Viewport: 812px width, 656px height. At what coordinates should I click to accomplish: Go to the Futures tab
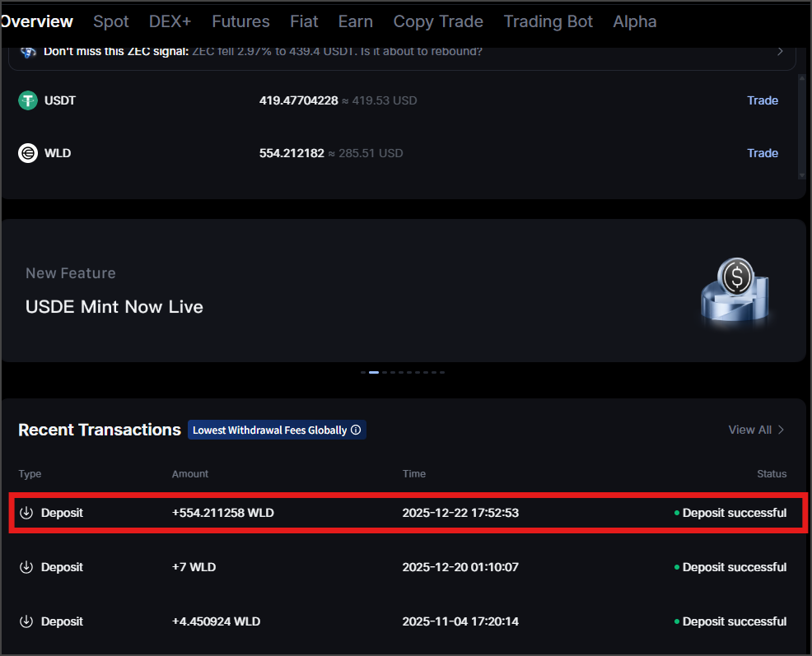(240, 21)
